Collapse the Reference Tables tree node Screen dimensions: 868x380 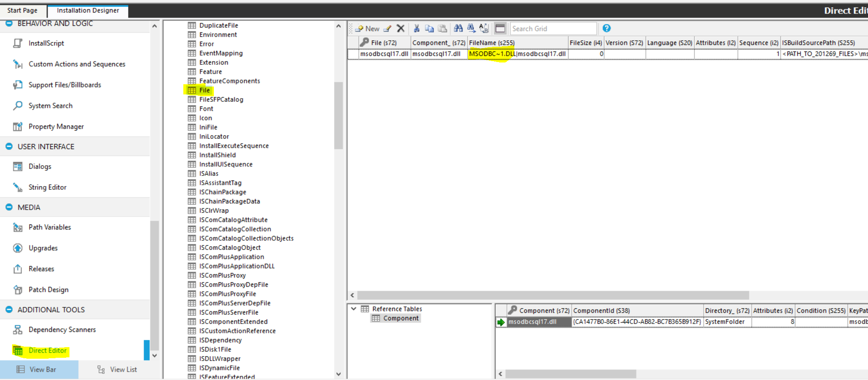(x=354, y=309)
